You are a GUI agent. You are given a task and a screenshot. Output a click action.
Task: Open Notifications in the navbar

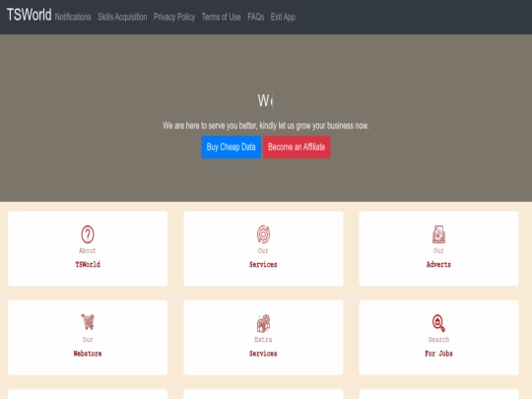(x=73, y=17)
